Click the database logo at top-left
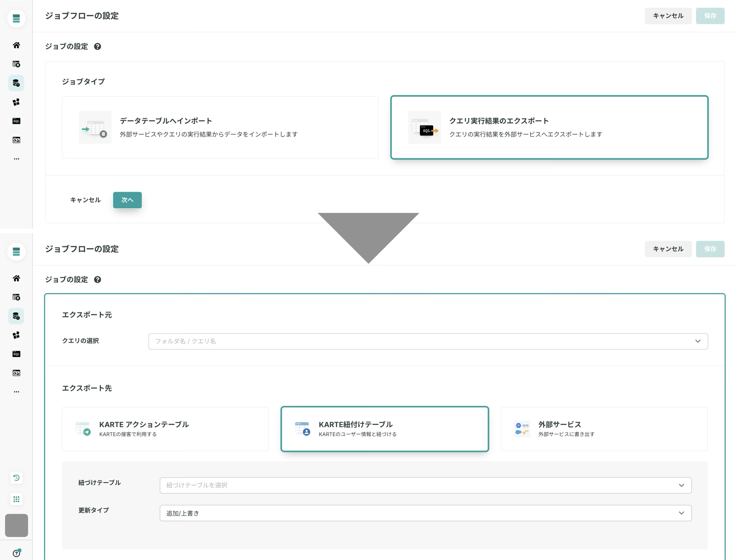 click(16, 18)
